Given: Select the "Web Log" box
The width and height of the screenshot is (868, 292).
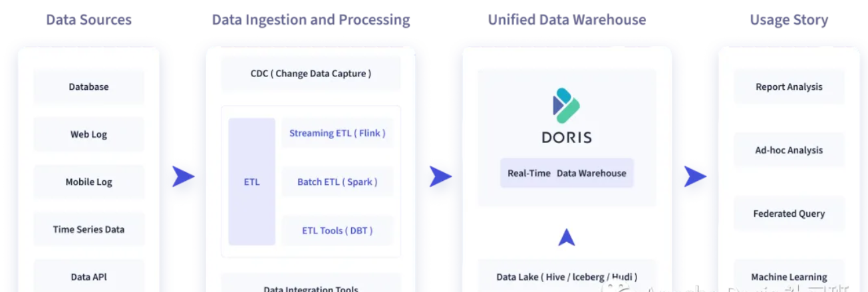Looking at the screenshot, I should 88,134.
